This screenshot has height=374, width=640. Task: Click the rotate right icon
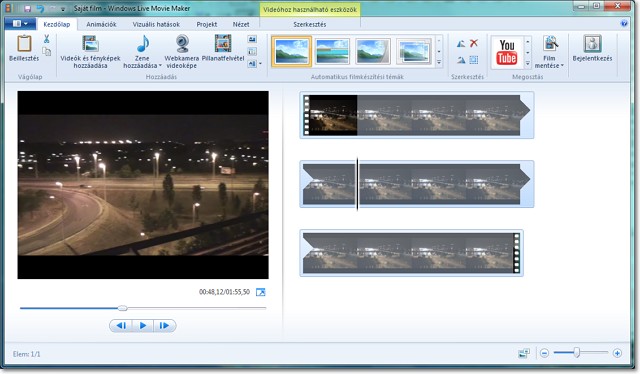tap(461, 60)
